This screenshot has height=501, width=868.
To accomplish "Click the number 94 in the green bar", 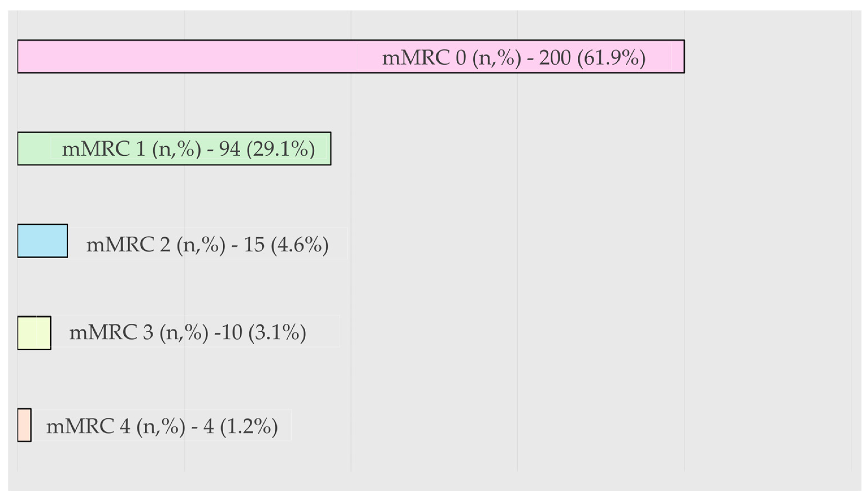I will tap(230, 149).
